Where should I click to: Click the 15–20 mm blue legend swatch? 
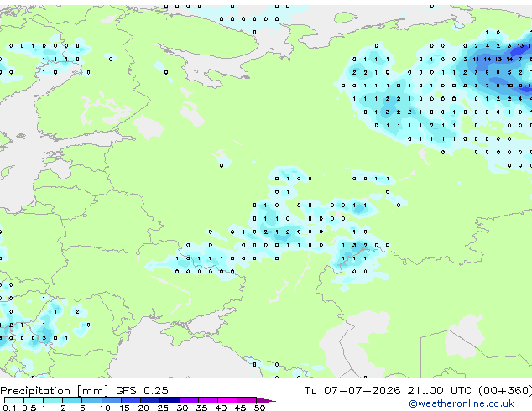click(131, 400)
